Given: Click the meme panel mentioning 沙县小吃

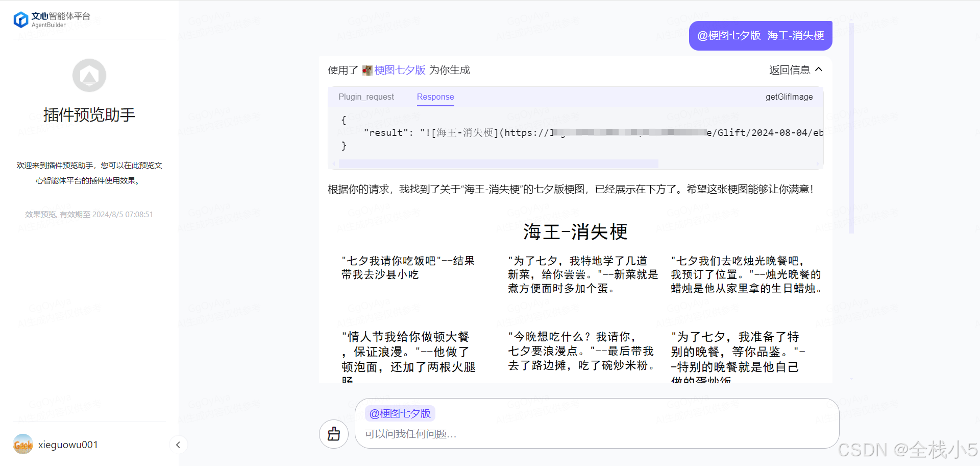Looking at the screenshot, I should (x=408, y=268).
